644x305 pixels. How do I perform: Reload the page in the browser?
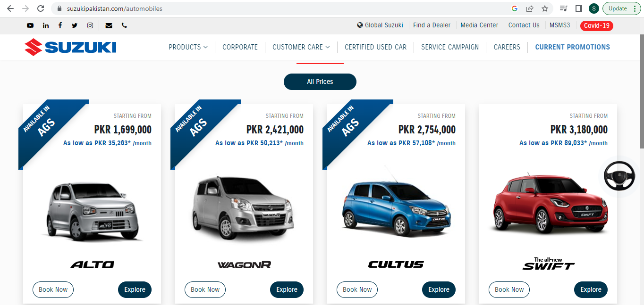click(41, 8)
